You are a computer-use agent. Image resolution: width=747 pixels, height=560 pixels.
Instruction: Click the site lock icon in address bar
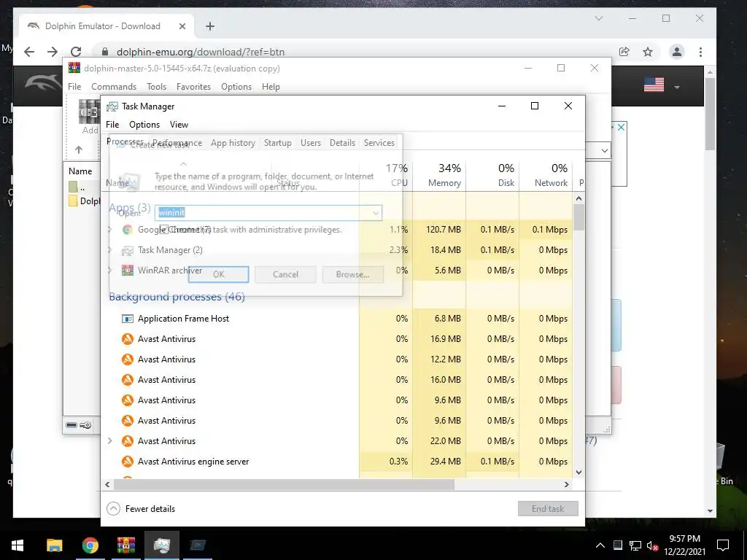coord(105,52)
